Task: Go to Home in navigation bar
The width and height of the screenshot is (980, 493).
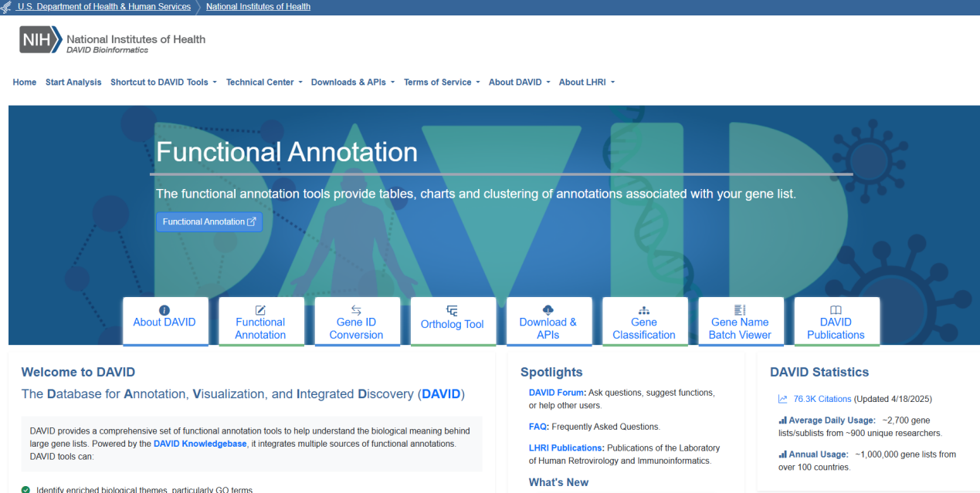Action: click(x=25, y=83)
